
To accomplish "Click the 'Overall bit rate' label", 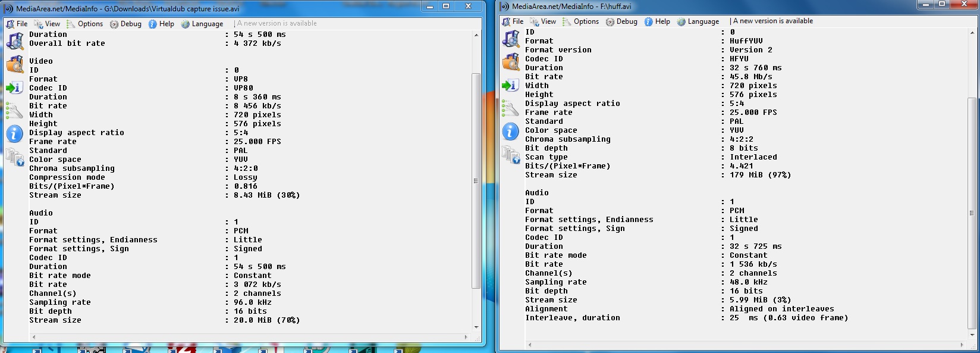I will [67, 43].
